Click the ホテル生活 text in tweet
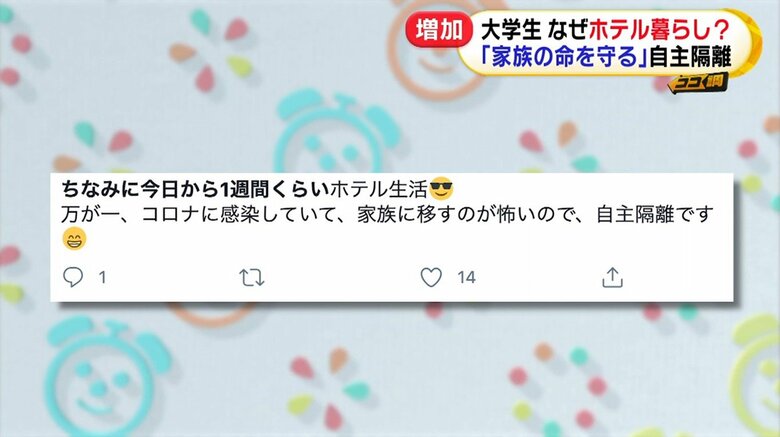780x437 pixels. (379, 189)
